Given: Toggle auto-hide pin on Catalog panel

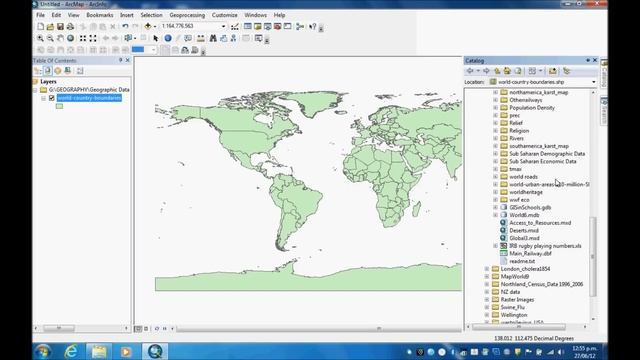Looking at the screenshot, I should pyautogui.click(x=588, y=60).
